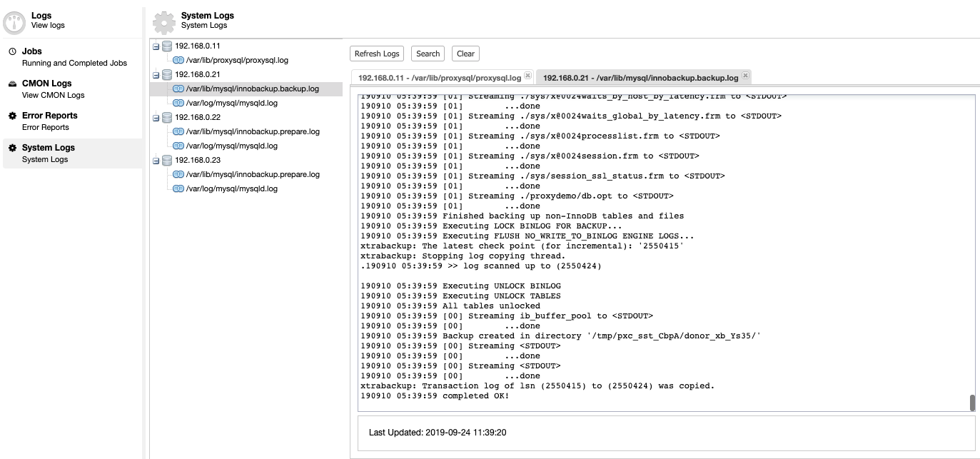This screenshot has height=459, width=980.
Task: Click the server icon for 192.168.0.22
Action: 167,117
